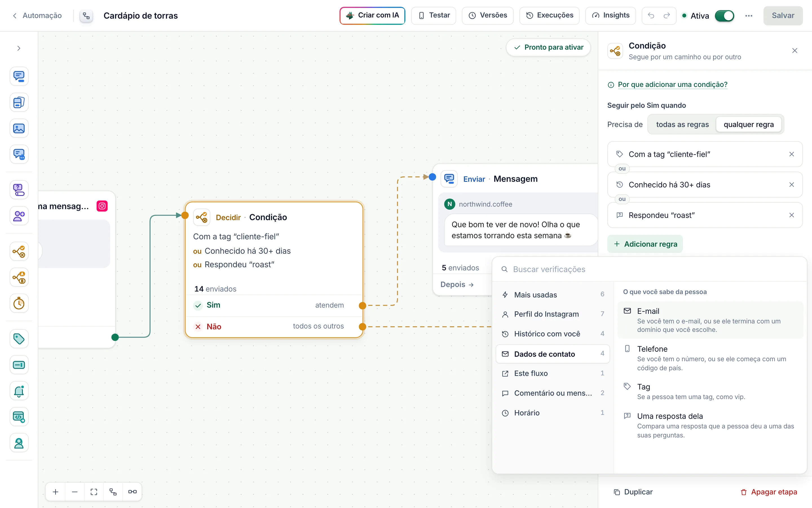Click the auto-arrange layout icon
Viewport: 812px width, 508px height.
coord(113,492)
